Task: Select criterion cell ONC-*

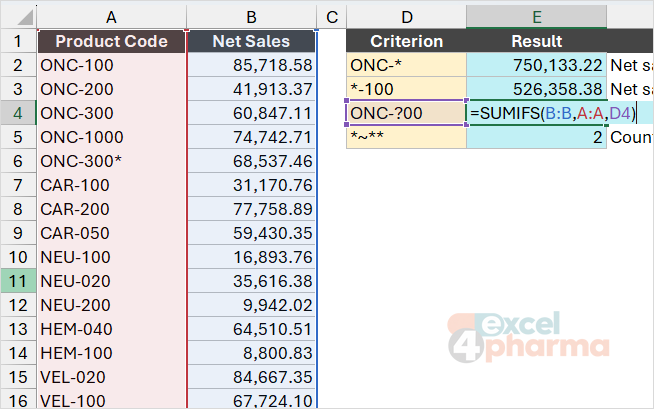Action: pos(407,65)
